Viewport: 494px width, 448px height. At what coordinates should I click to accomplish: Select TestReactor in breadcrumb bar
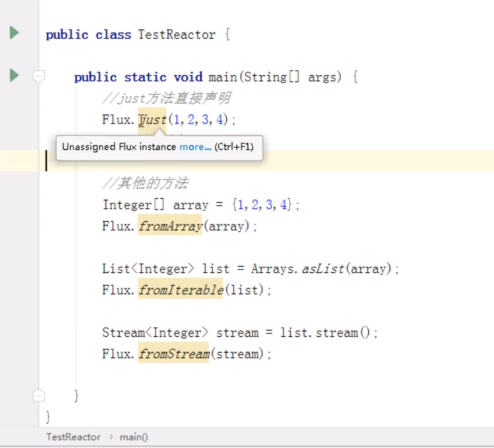click(74, 437)
